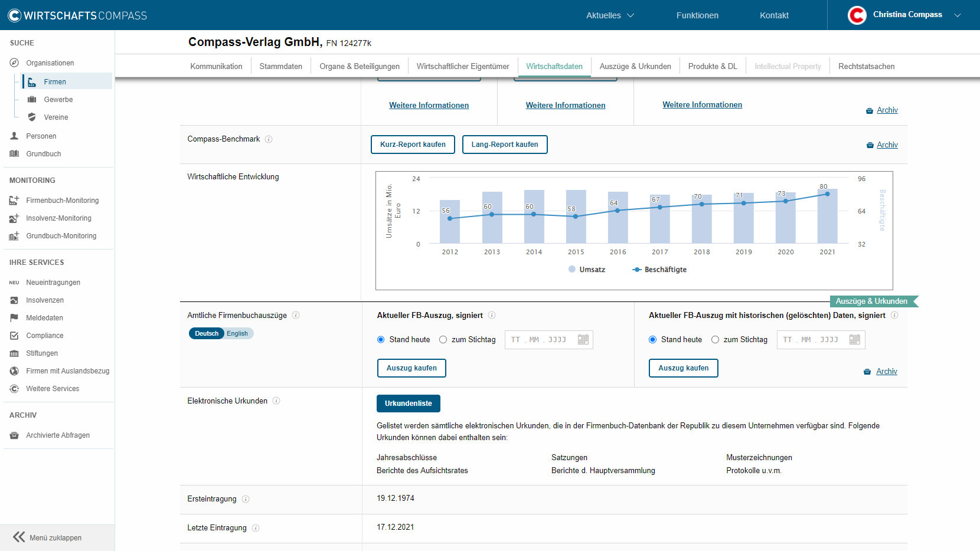Toggle the Umsatz series in the chart legend
Image resolution: width=980 pixels, height=551 pixels.
(x=587, y=270)
